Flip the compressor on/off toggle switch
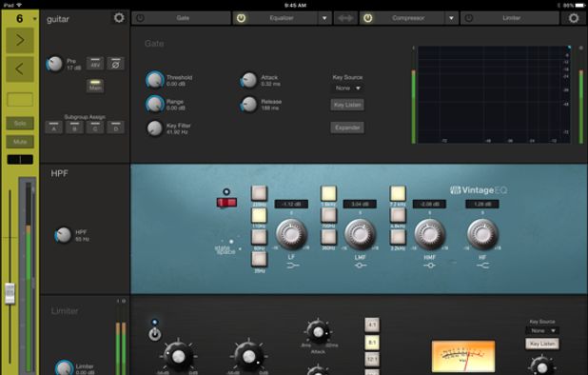 pos(154,334)
